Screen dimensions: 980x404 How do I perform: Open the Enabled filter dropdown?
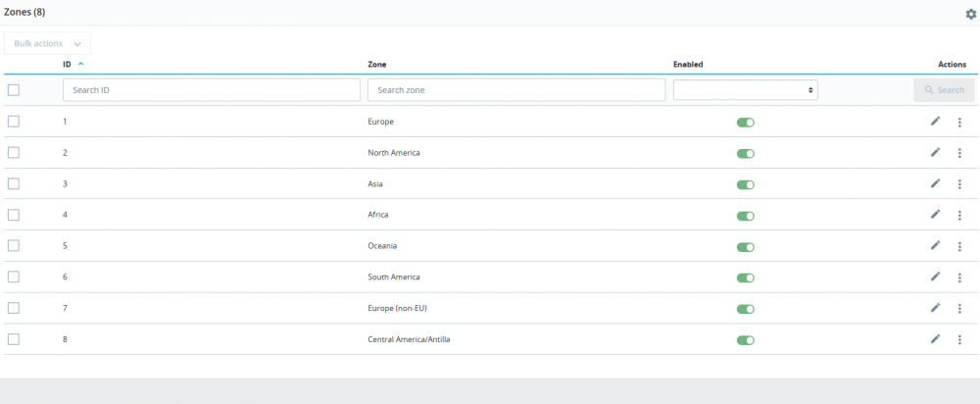click(745, 90)
